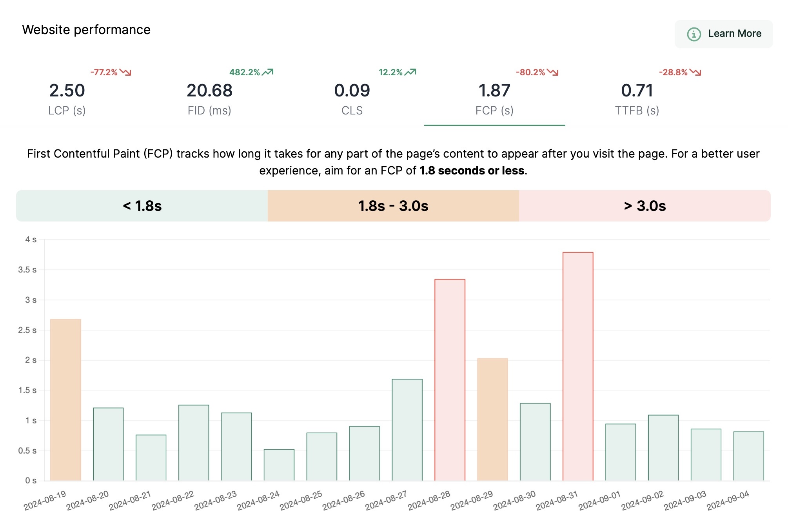Click the downward trend arrow beside -80.2%

tap(553, 72)
